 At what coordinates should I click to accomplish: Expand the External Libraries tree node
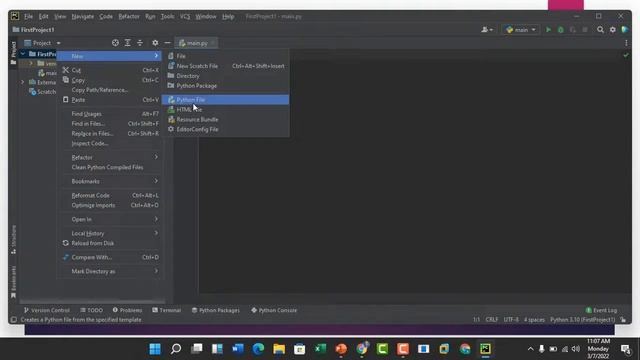[x=23, y=82]
